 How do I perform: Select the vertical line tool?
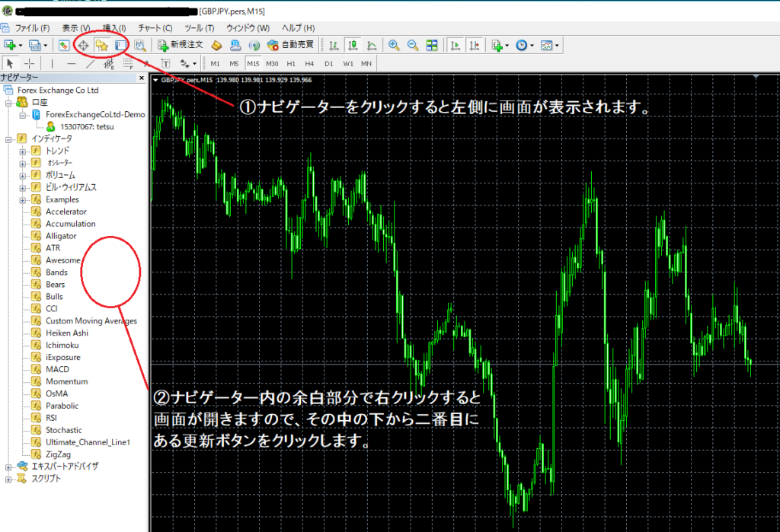52,64
